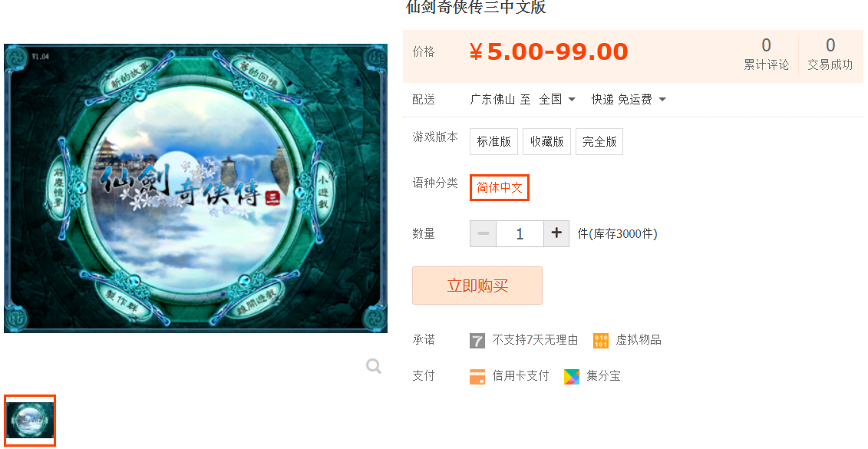The width and height of the screenshot is (868, 449).
Task: Increase quantity with the plus button
Action: coord(556,233)
